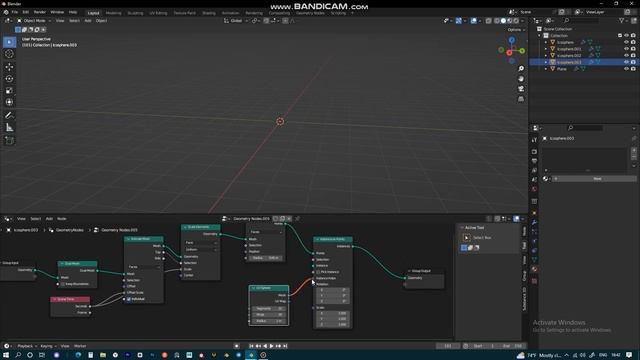Click the red X axis on navigation gizmo
640x360 pixels.
[x=509, y=53]
